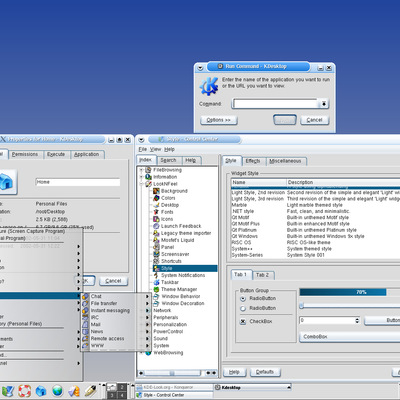Image resolution: width=400 pixels, height=400 pixels.
Task: Expand the FileBrowsing tree node
Action: pos(141,170)
